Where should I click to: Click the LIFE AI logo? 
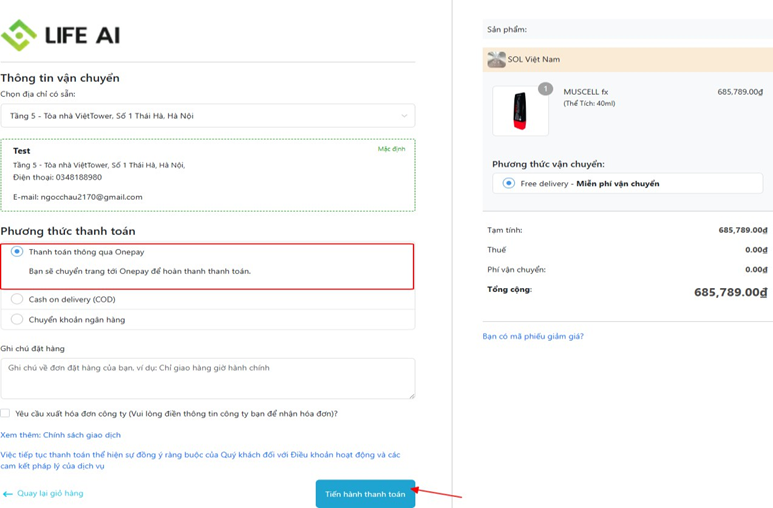(x=61, y=35)
